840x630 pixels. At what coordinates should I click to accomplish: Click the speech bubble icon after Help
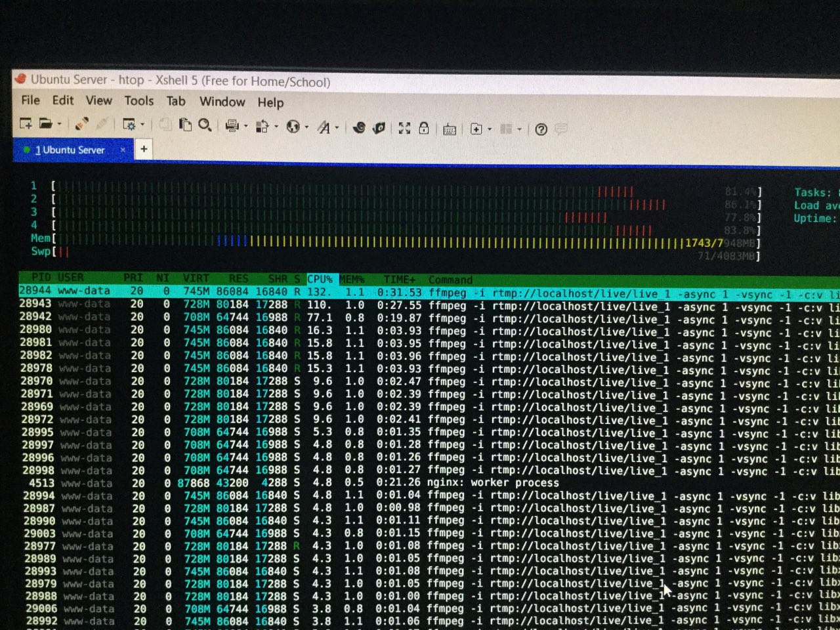561,129
